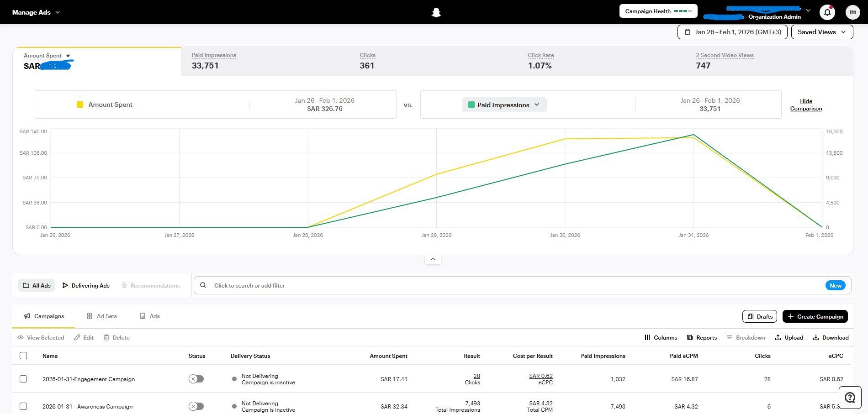Image resolution: width=868 pixels, height=414 pixels.
Task: Open the notifications bell
Action: 827,12
